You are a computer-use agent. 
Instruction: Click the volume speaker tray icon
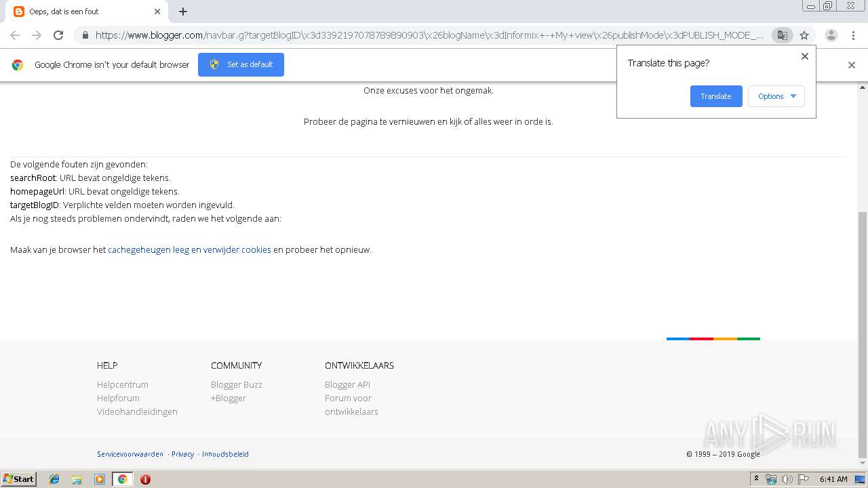click(x=787, y=479)
